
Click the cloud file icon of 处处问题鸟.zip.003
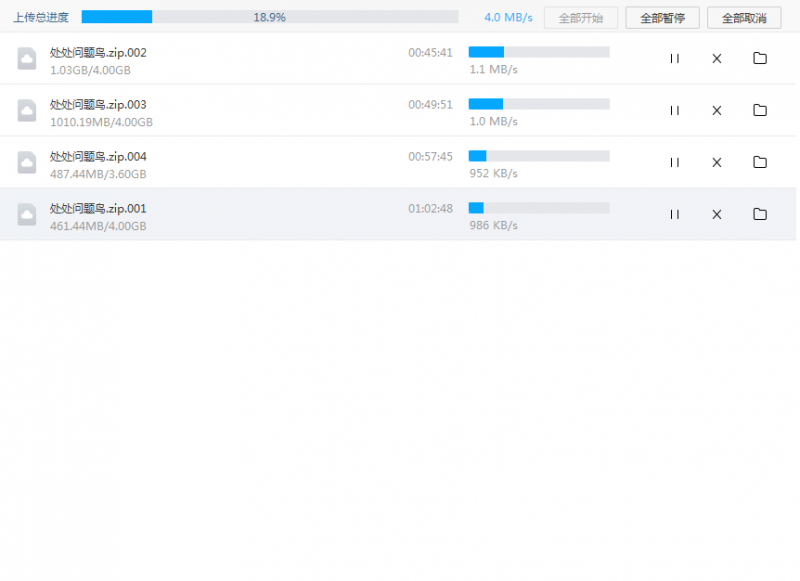pos(27,111)
